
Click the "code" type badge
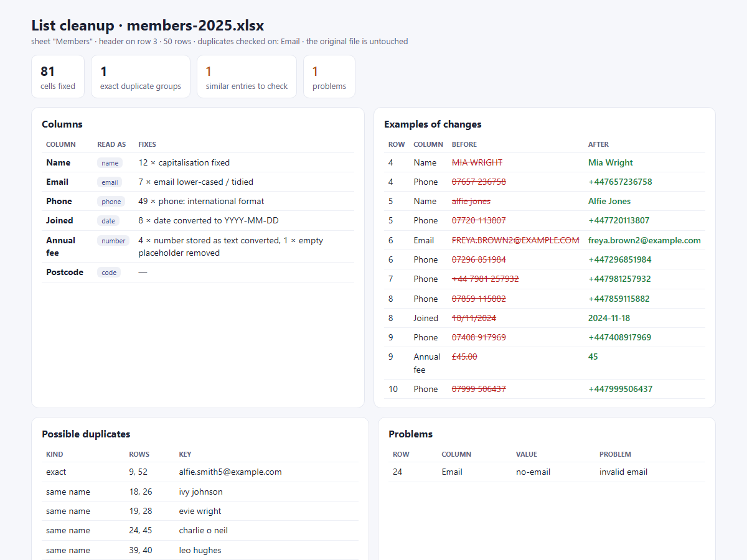109,273
